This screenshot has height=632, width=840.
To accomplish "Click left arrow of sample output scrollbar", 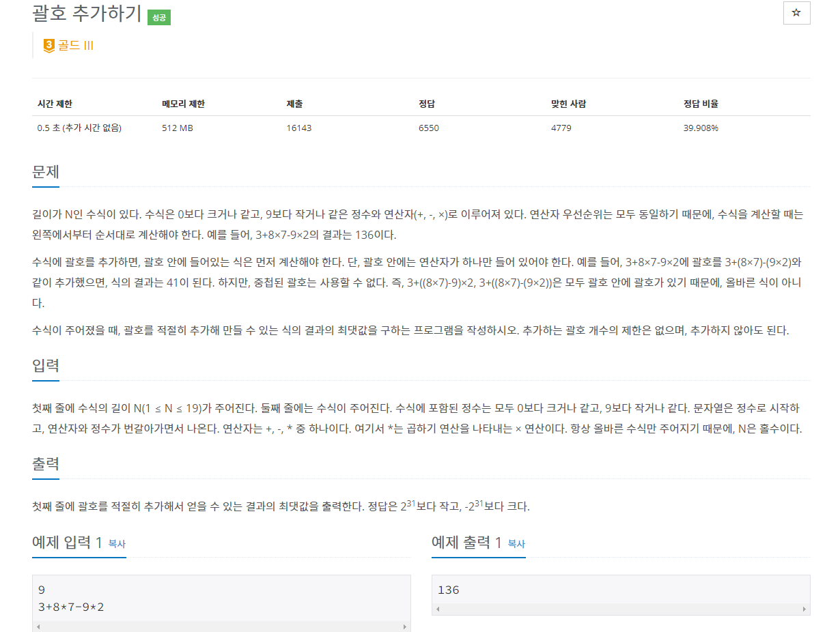I will click(438, 609).
